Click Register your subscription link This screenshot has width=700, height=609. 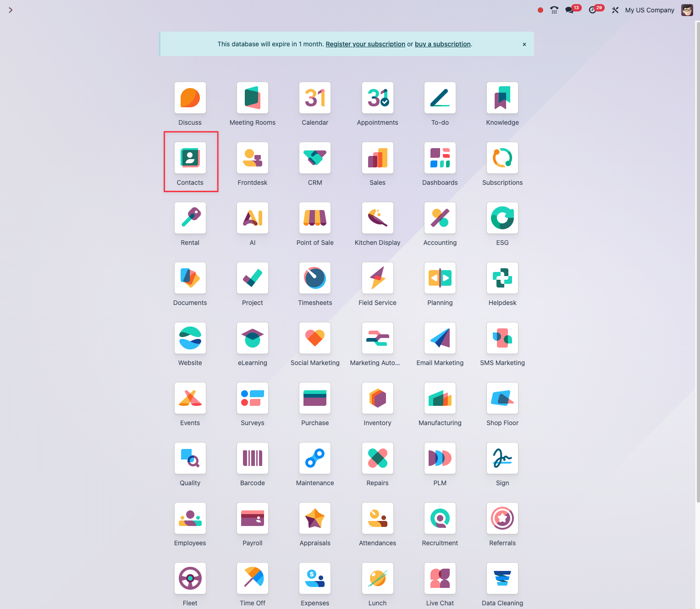point(365,44)
